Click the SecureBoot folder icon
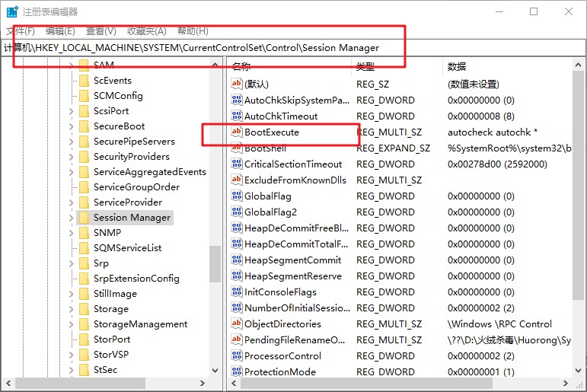This screenshot has height=392, width=587. point(84,126)
